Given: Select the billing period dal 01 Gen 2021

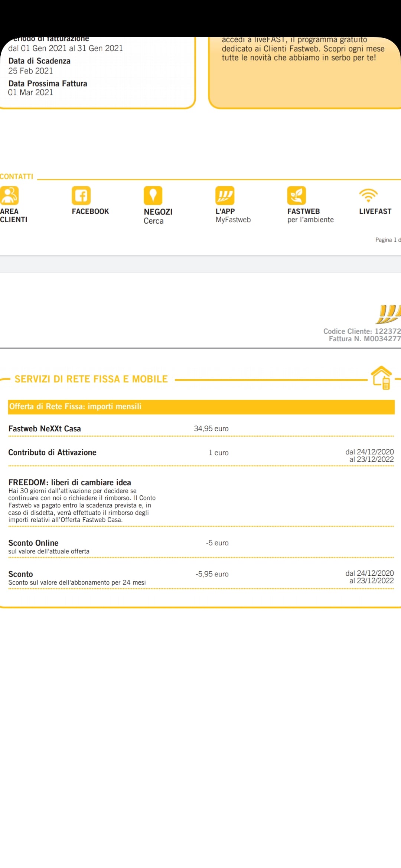Looking at the screenshot, I should pyautogui.click(x=65, y=48).
